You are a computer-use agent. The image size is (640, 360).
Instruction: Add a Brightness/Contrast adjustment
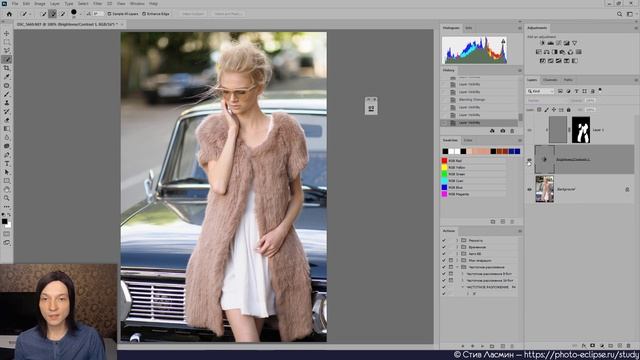click(542, 43)
